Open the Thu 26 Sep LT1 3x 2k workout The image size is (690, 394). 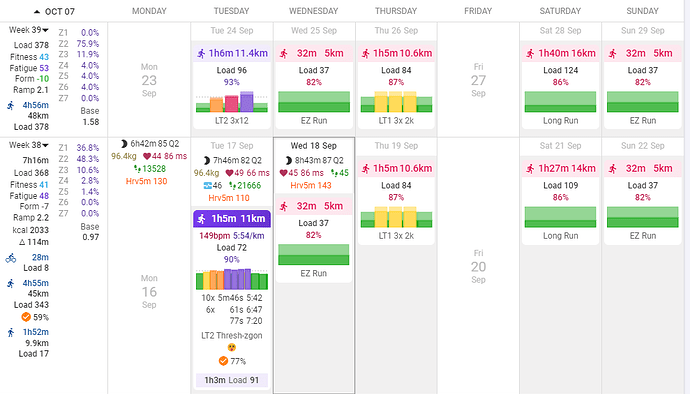pyautogui.click(x=396, y=86)
